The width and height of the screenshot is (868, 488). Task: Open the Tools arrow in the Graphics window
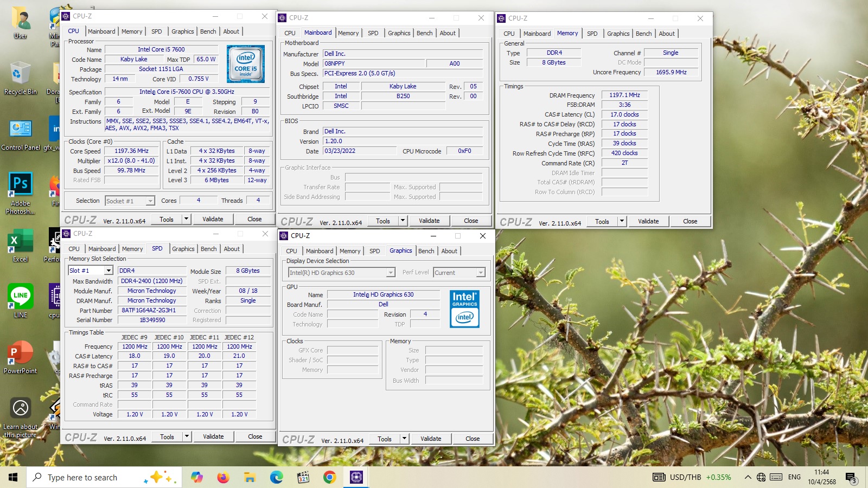[x=404, y=439]
